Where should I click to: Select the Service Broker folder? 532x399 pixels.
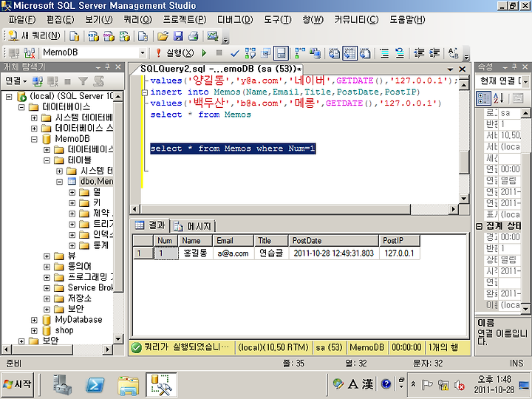pyautogui.click(x=90, y=287)
